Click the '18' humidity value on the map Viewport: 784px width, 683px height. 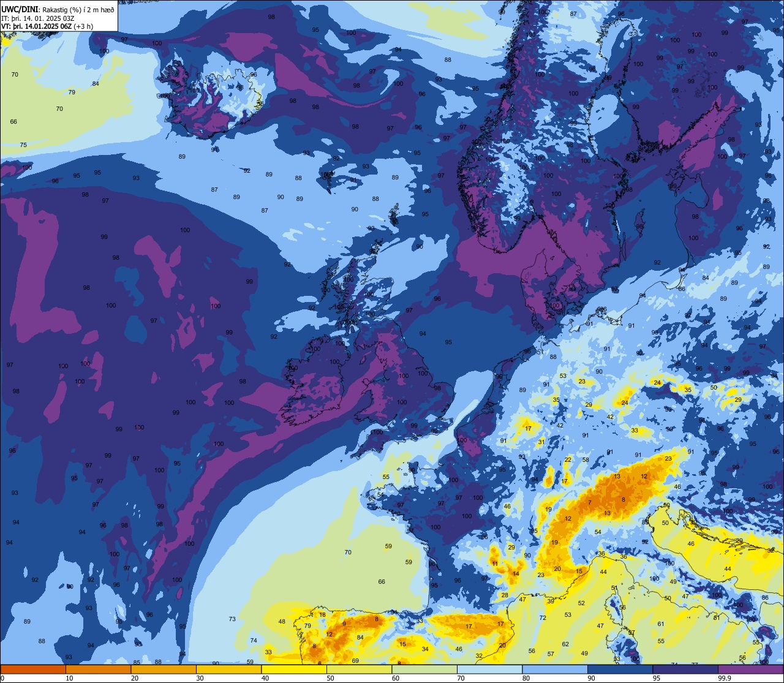coord(322,614)
